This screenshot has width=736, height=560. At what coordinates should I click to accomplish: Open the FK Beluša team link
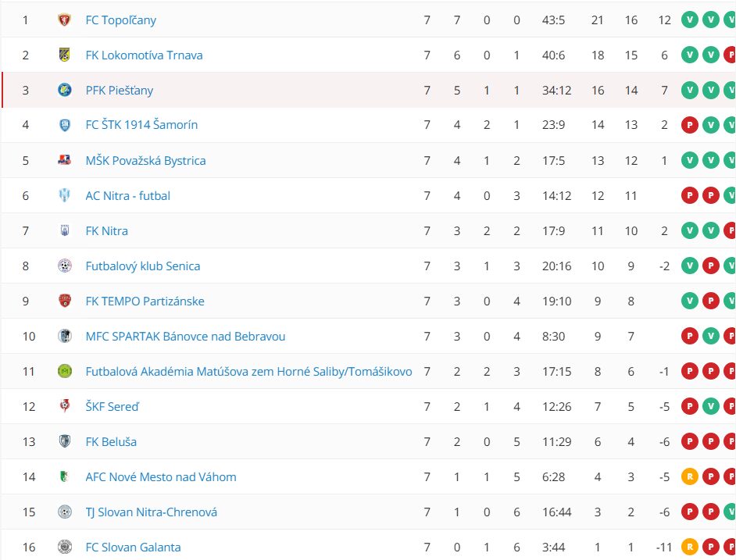(111, 441)
